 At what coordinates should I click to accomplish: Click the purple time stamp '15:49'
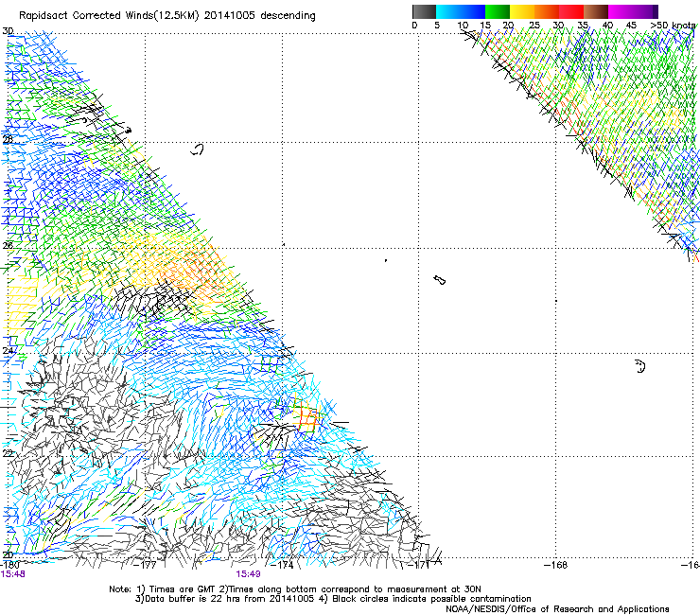pos(248,574)
